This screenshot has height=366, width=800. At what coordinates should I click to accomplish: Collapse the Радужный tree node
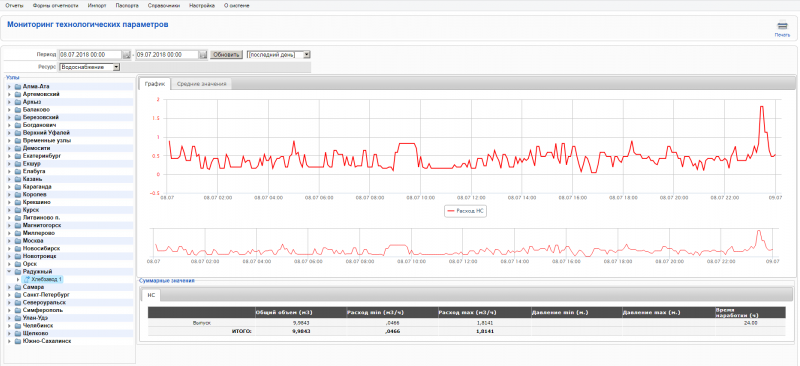pos(9,272)
